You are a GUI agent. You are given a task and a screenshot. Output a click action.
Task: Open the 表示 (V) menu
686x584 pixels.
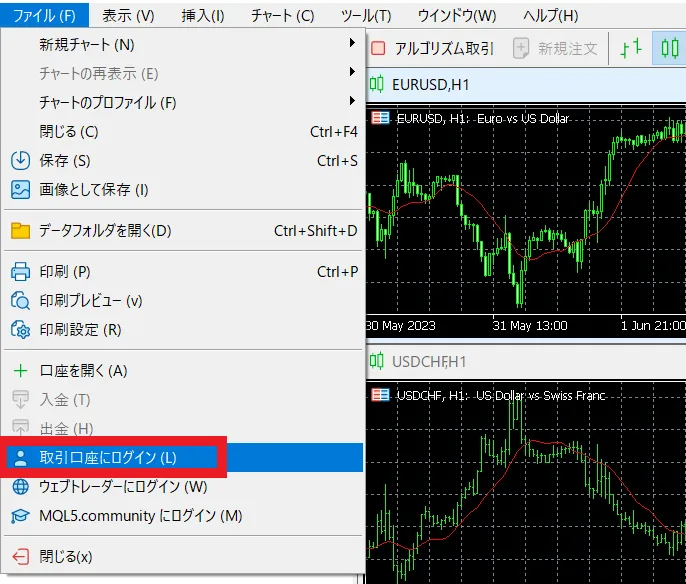point(128,16)
